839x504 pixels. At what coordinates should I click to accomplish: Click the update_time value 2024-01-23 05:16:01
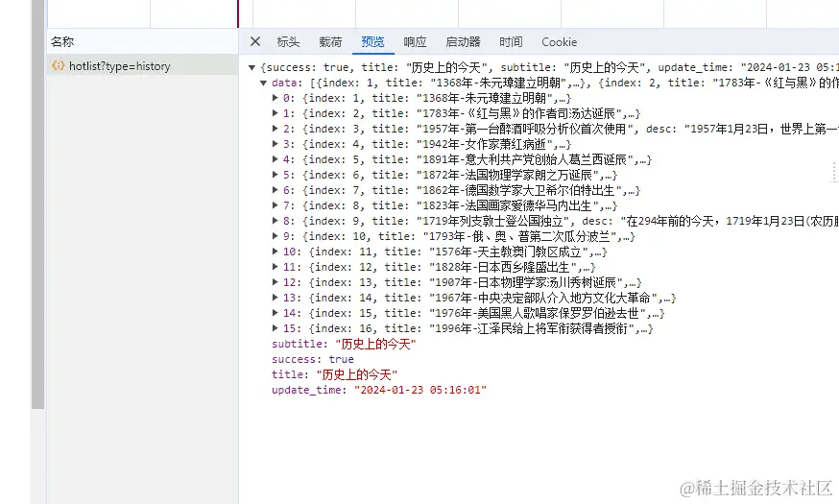tap(420, 390)
